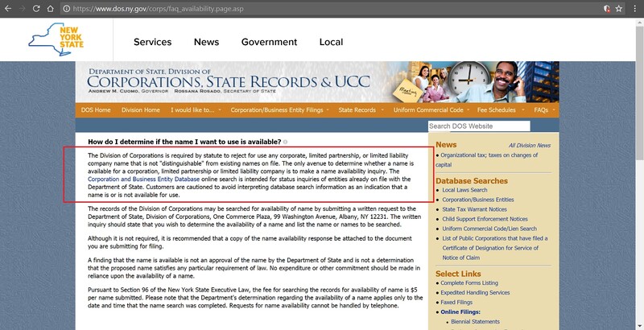
Task: Click the address bar URL
Action: (x=158, y=9)
